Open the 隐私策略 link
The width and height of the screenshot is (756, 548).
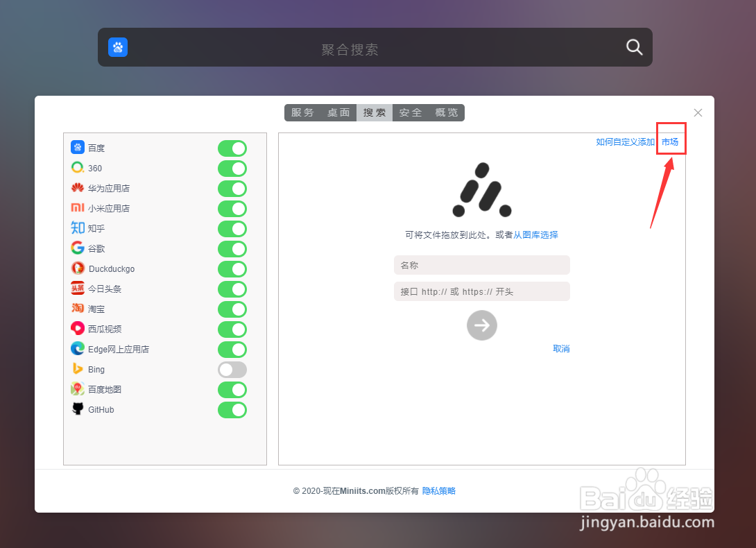point(439,491)
